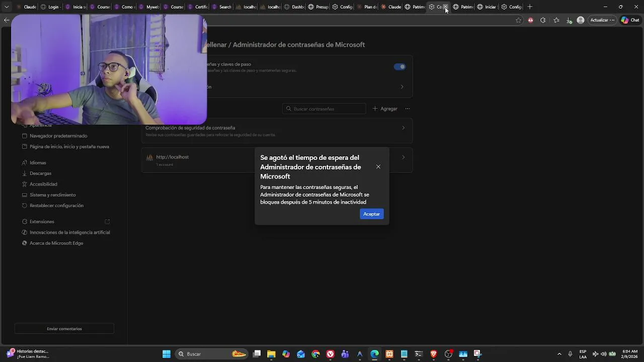The height and width of the screenshot is (362, 644).
Task: Click the red extension icon in toolbar
Action: coord(530,20)
